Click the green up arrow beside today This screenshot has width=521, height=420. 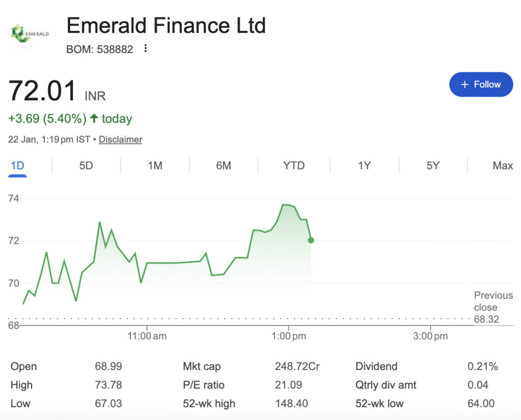pos(94,119)
